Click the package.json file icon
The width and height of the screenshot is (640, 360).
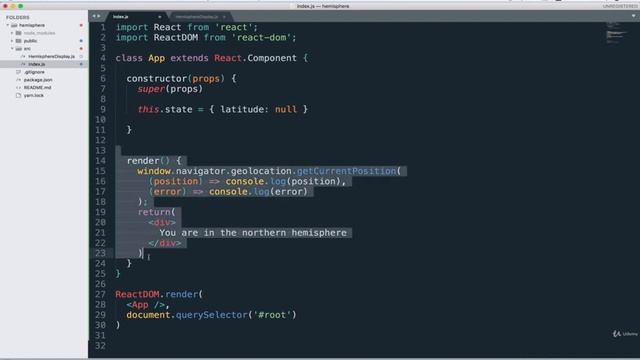click(x=18, y=80)
